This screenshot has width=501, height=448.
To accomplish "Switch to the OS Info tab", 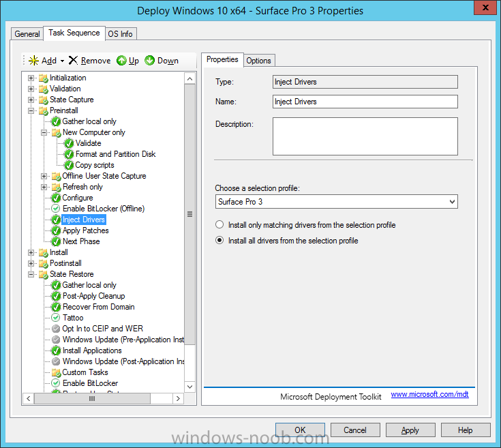I will (121, 34).
